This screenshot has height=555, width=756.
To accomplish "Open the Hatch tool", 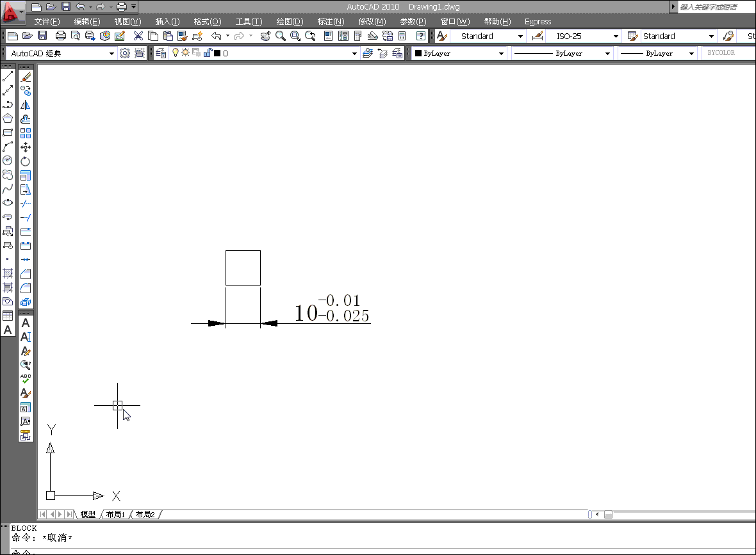I will point(8,273).
